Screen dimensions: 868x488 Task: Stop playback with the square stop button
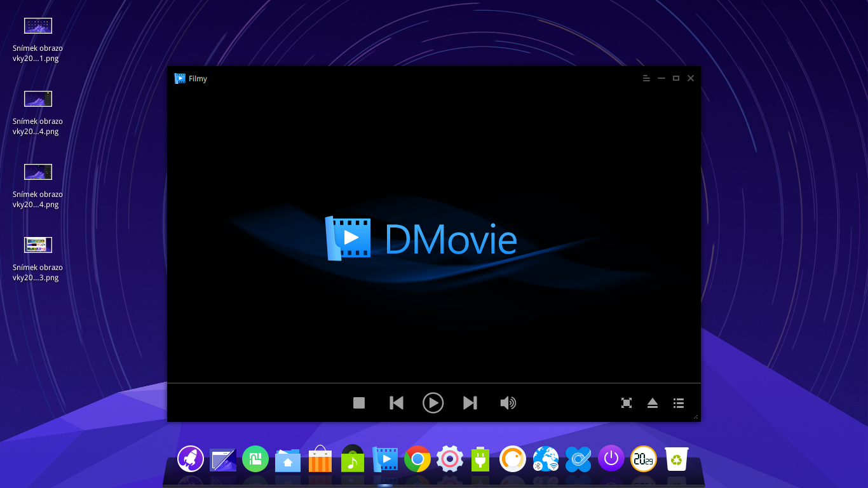pos(359,403)
